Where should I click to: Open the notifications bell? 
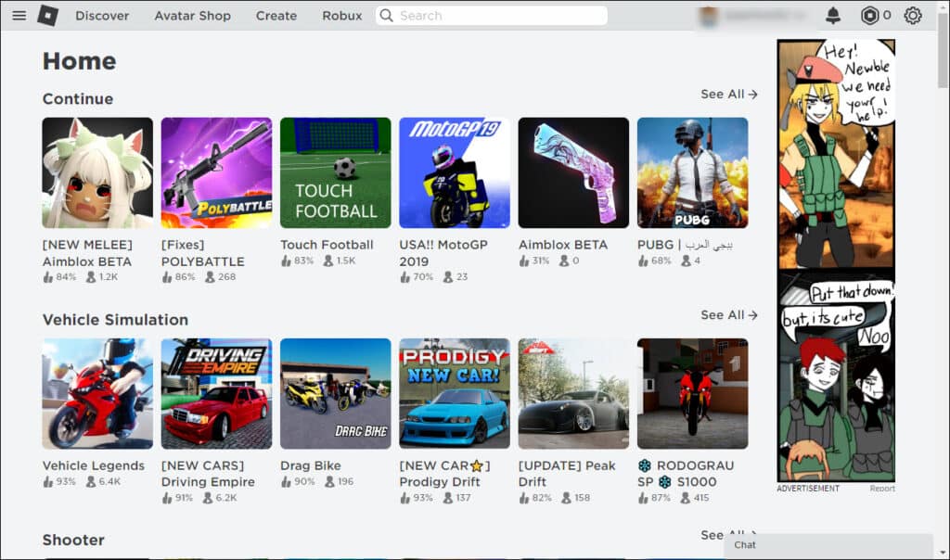tap(833, 15)
